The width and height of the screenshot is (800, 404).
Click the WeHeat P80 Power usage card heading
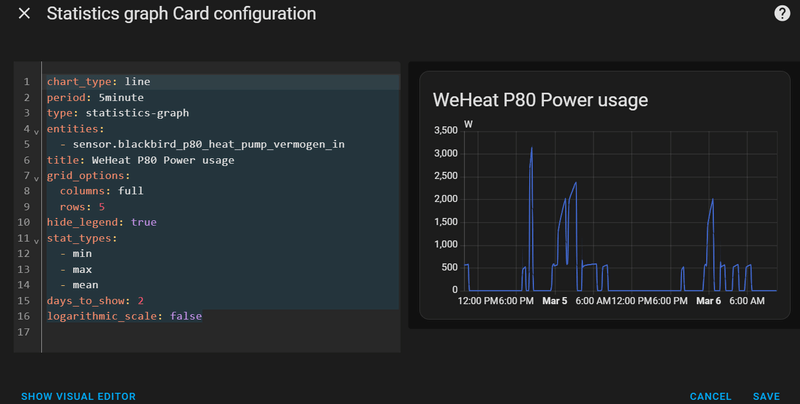coord(540,100)
